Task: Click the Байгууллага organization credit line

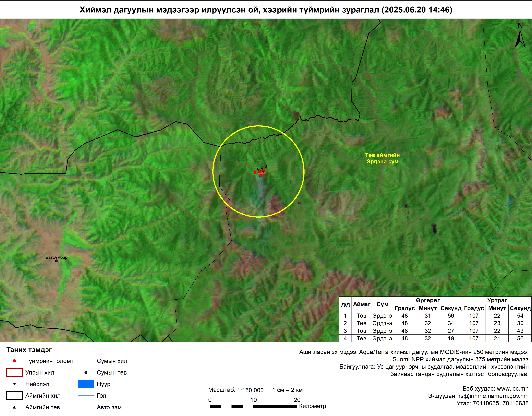Action: click(434, 367)
